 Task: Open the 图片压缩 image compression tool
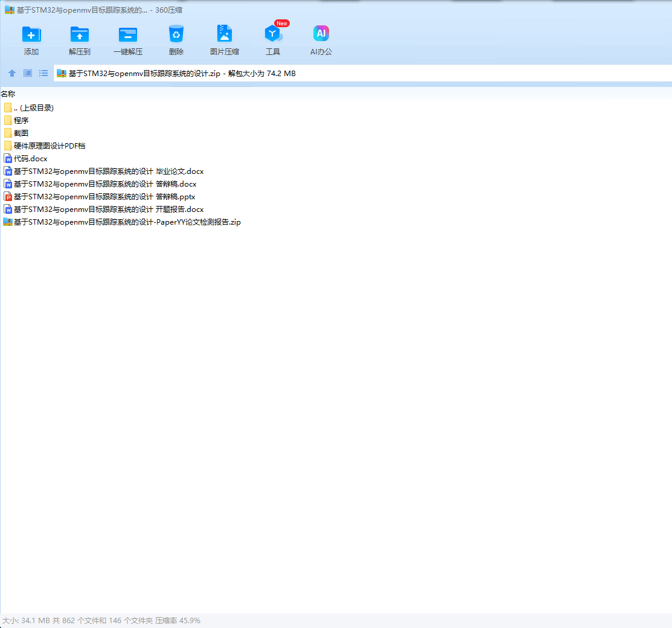click(x=224, y=33)
